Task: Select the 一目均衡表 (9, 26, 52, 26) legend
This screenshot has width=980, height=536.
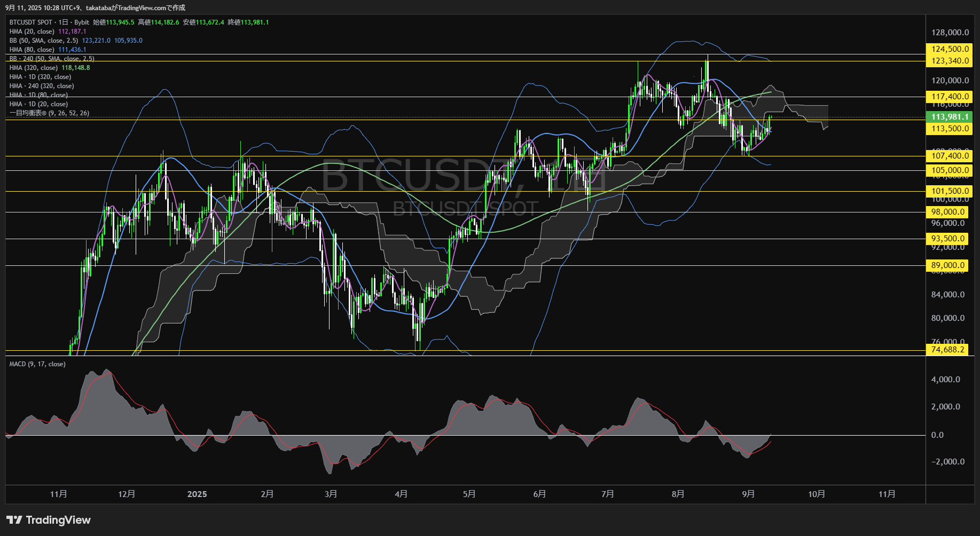Action: (49, 113)
